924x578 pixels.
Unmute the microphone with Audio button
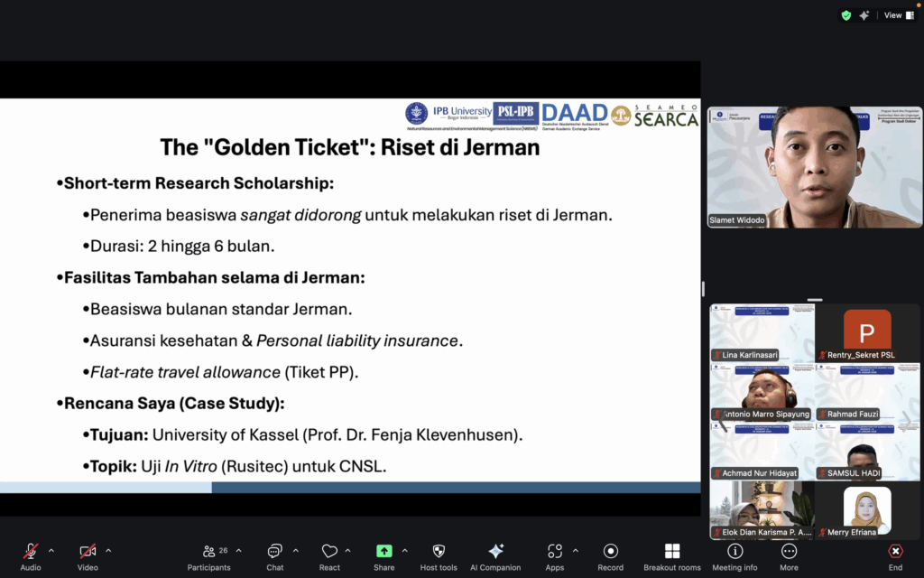31,552
